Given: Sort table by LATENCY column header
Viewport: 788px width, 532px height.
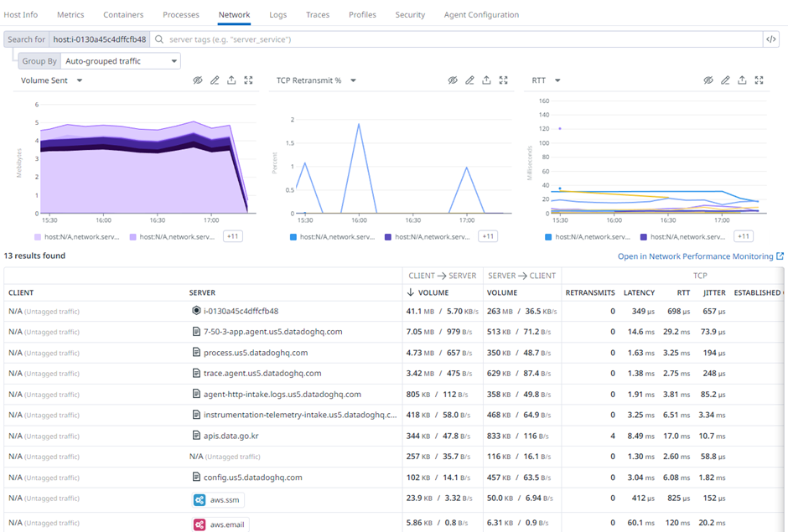Looking at the screenshot, I should tap(639, 293).
